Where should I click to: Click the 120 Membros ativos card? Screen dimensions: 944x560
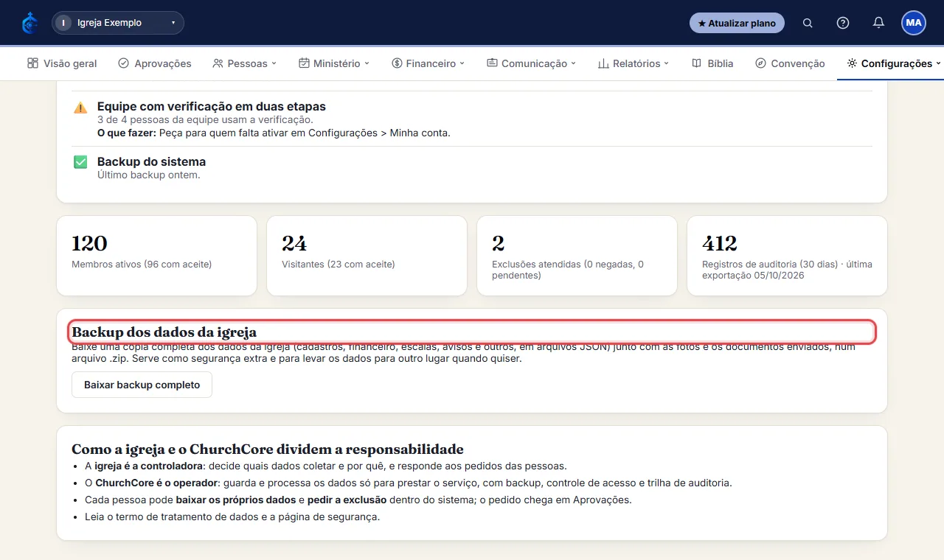[x=156, y=255]
